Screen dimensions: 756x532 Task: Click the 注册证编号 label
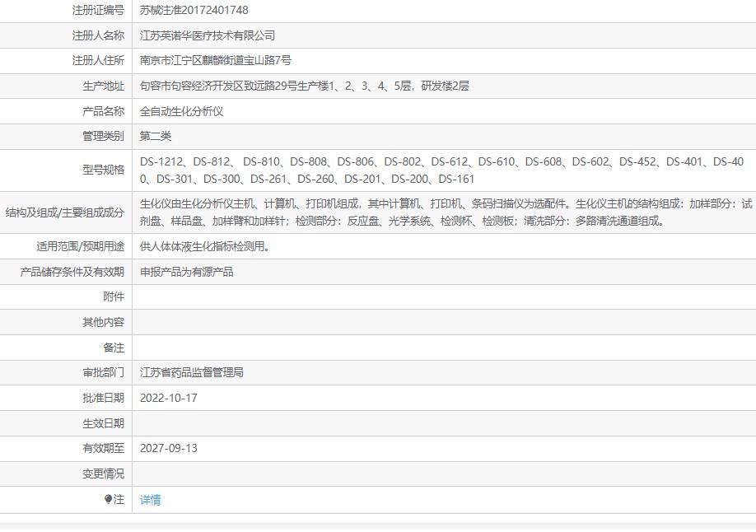pos(98,10)
